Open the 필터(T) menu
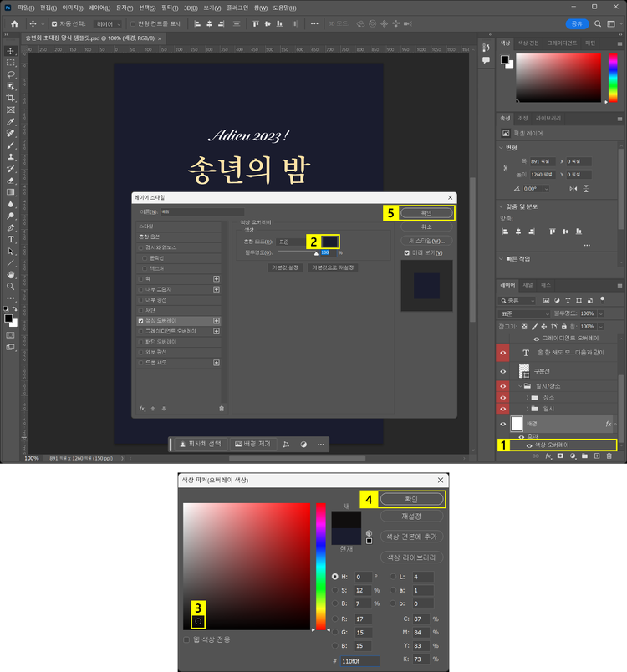Screen dimensions: 627x672 pyautogui.click(x=170, y=8)
